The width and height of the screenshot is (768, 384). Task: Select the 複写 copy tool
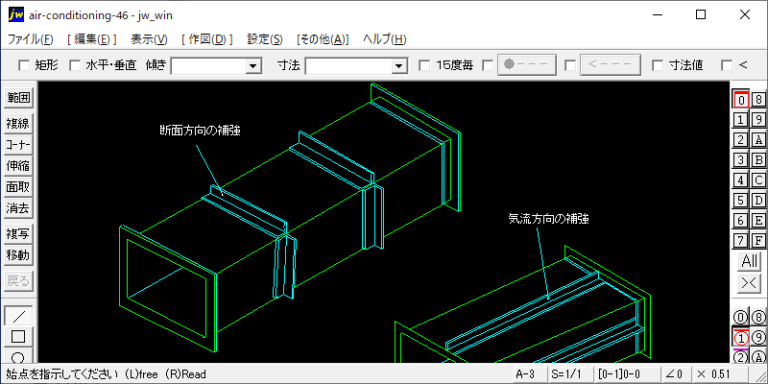(18, 234)
